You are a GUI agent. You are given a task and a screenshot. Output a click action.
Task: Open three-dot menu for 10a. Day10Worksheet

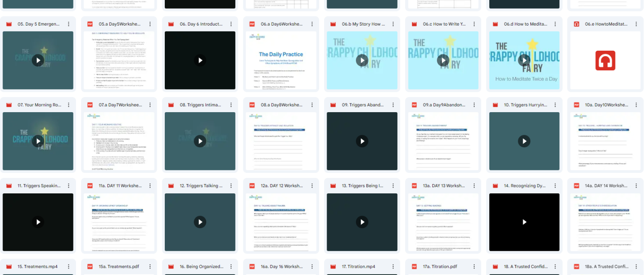(636, 105)
